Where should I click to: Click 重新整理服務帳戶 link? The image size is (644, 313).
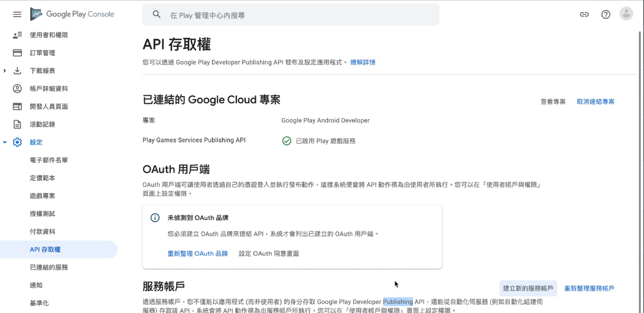(590, 288)
